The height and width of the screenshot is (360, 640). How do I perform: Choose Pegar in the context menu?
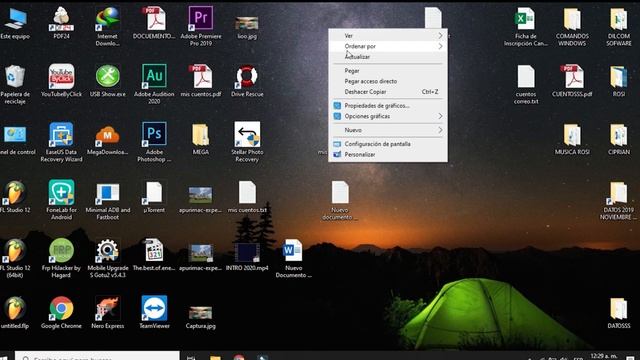click(388, 71)
